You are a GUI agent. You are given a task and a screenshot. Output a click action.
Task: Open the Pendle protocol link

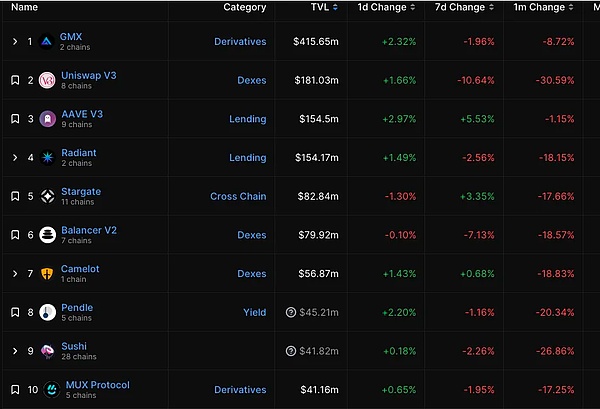77,308
